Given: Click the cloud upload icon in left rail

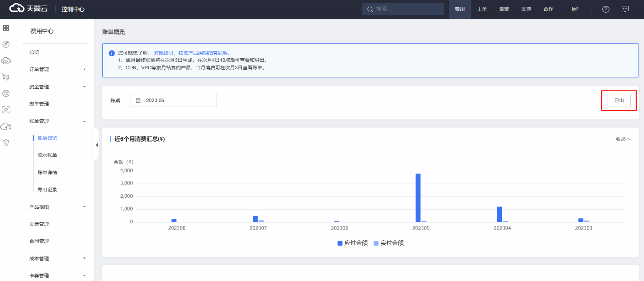Looking at the screenshot, I should coord(6,126).
